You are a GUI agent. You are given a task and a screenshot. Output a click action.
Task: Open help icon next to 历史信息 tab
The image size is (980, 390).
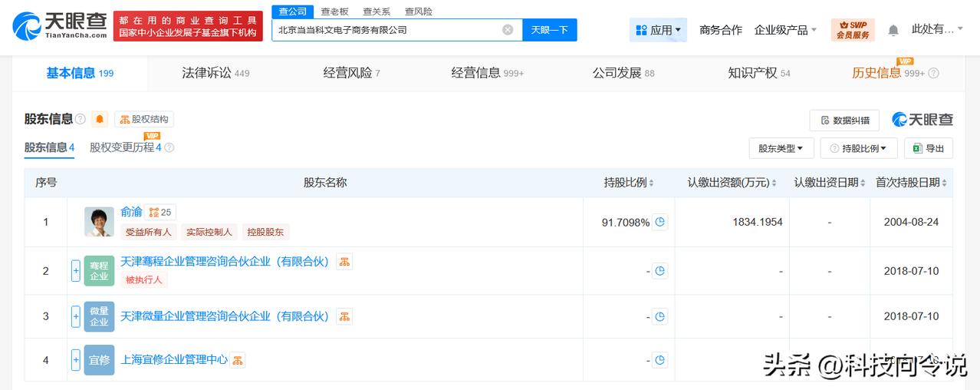point(933,74)
